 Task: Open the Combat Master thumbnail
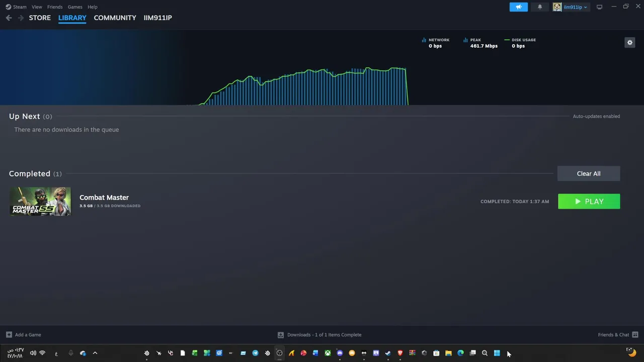coord(41,201)
